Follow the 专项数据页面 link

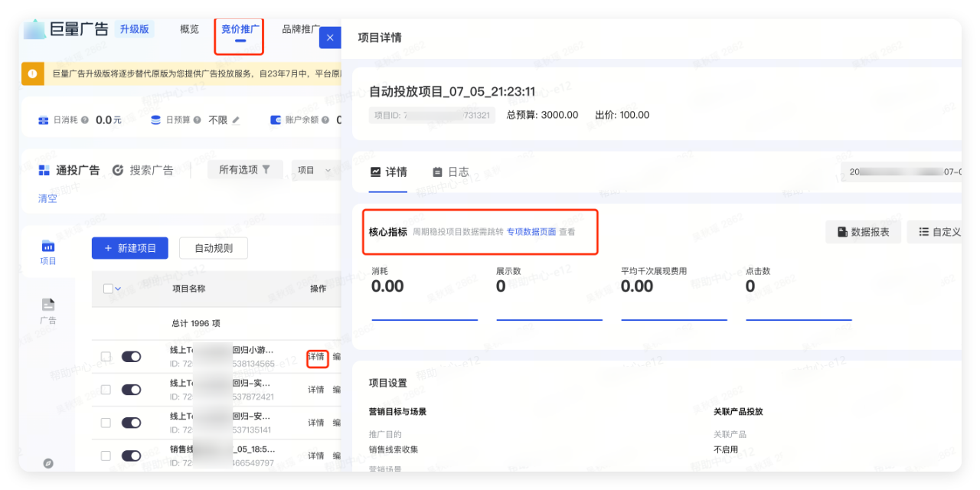[531, 232]
